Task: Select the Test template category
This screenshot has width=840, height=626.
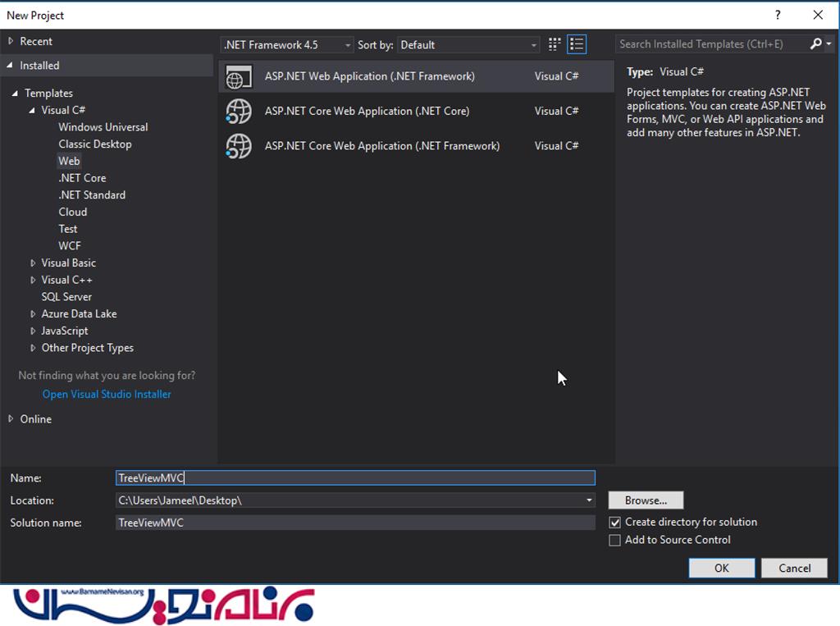Action: click(x=68, y=229)
